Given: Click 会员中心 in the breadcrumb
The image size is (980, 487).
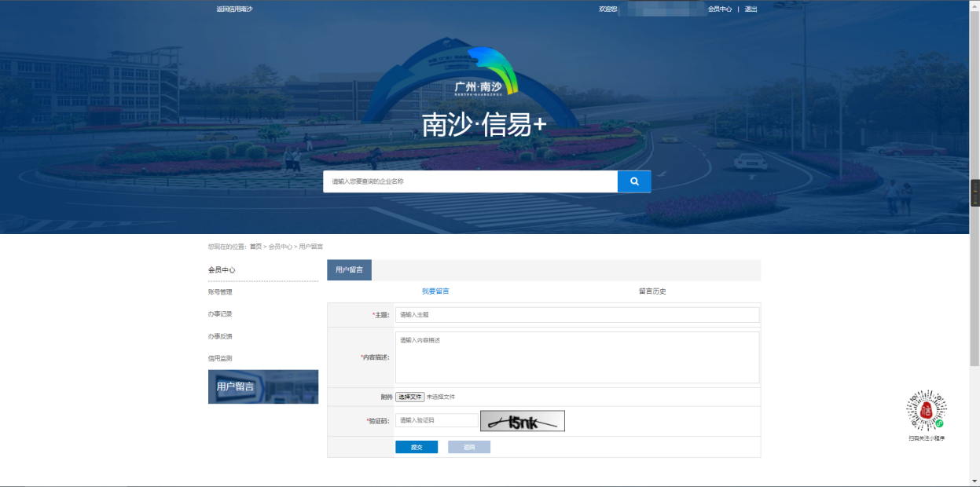Looking at the screenshot, I should click(281, 247).
